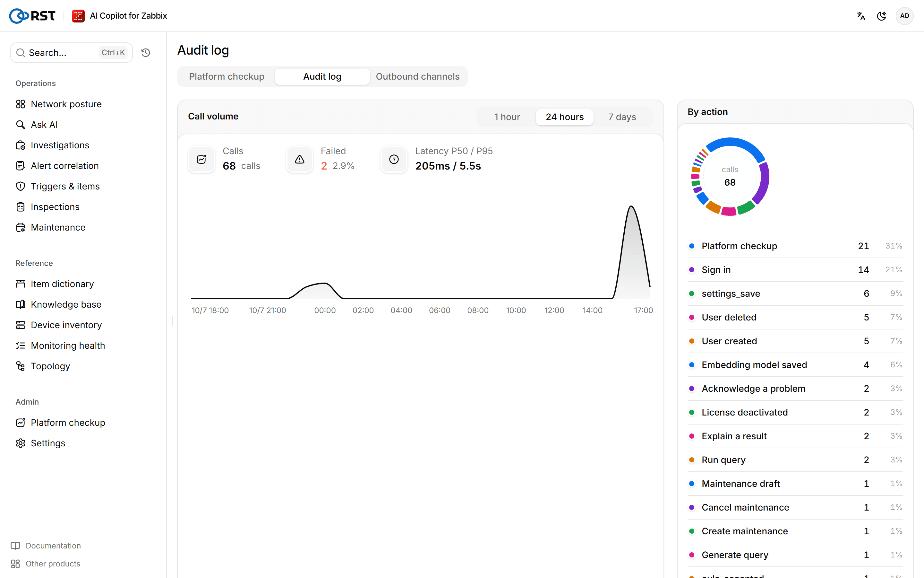Click the Calls metric icon

pos(201,159)
